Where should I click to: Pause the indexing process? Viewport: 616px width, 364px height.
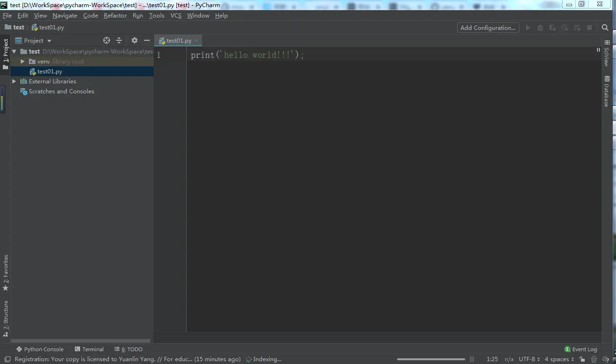coord(472,359)
